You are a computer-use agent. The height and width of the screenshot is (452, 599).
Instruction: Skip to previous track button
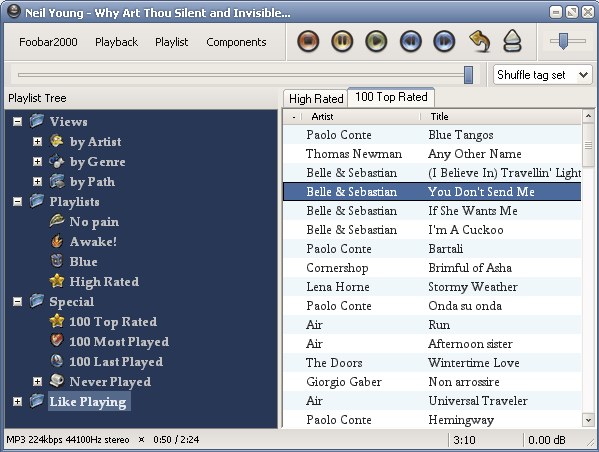(x=410, y=41)
